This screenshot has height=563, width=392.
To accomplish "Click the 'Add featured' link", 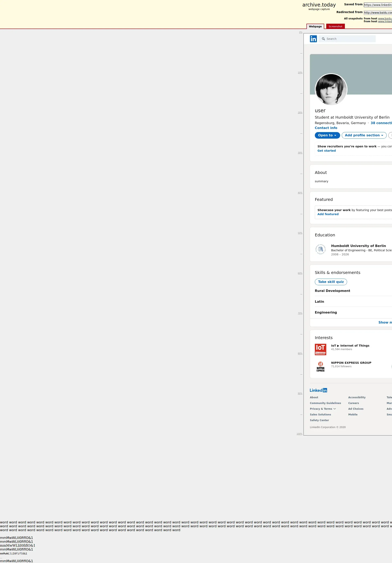I will coord(328,214).
